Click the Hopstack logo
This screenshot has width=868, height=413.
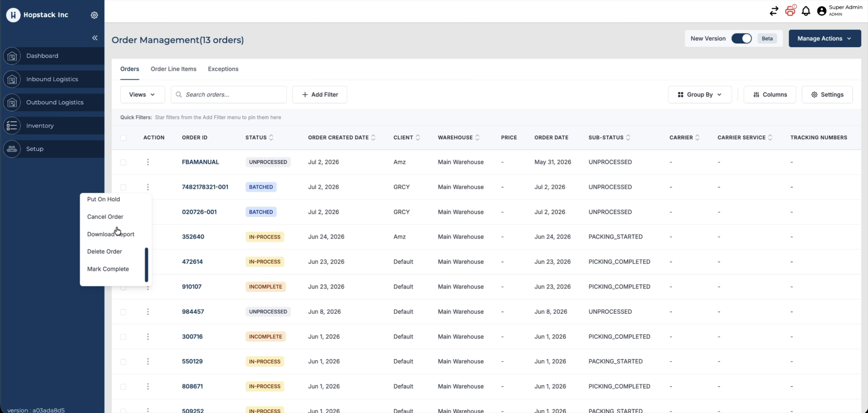13,15
